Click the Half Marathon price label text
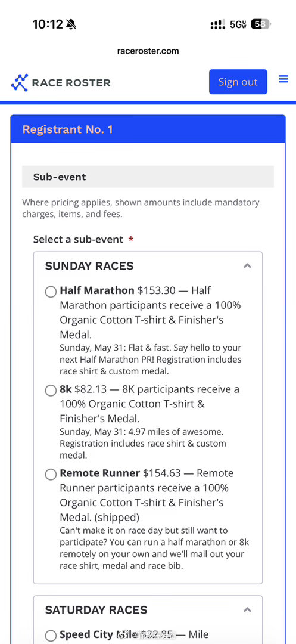296x644 pixels. (156, 291)
